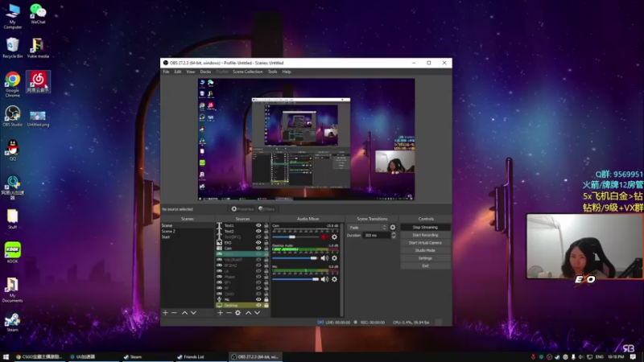This screenshot has width=644, height=362.
Task: Unlock the Desktop source lock icon
Action: coord(266,306)
